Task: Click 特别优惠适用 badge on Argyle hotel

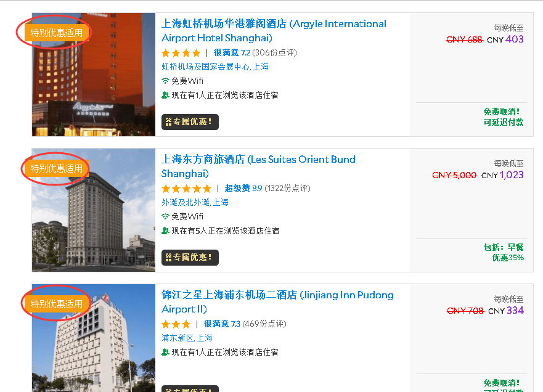Action: 57,33
